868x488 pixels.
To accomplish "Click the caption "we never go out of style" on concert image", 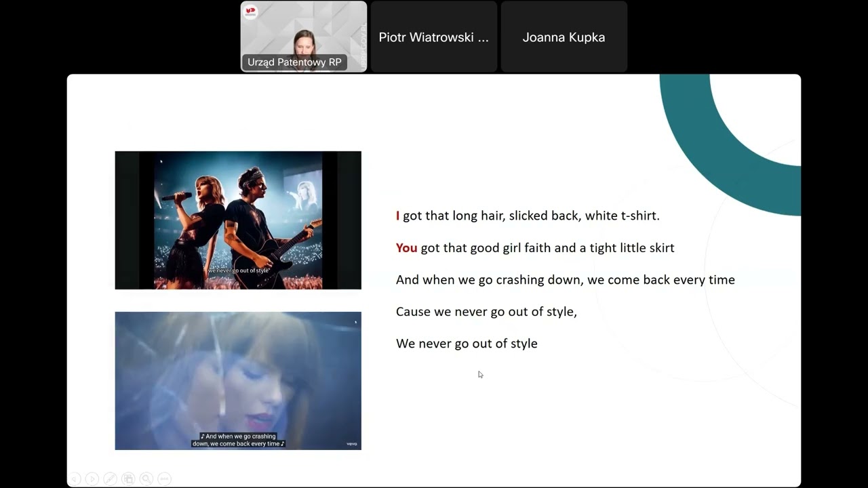I will pyautogui.click(x=239, y=270).
